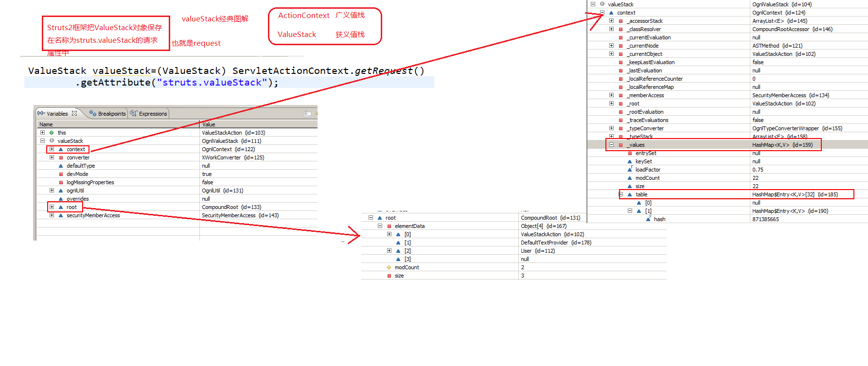The height and width of the screenshot is (366, 868).
Task: Expand the context node in Variables panel
Action: tap(52, 149)
